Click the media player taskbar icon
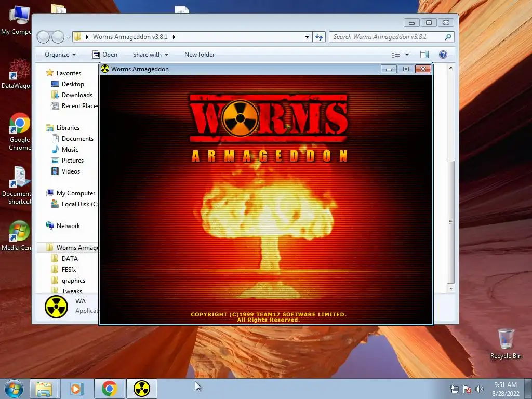Screen dimensions: 532x399 point(76,389)
